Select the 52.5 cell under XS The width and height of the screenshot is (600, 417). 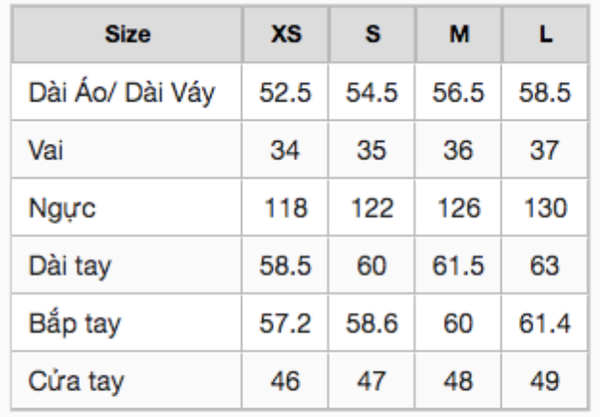click(285, 92)
